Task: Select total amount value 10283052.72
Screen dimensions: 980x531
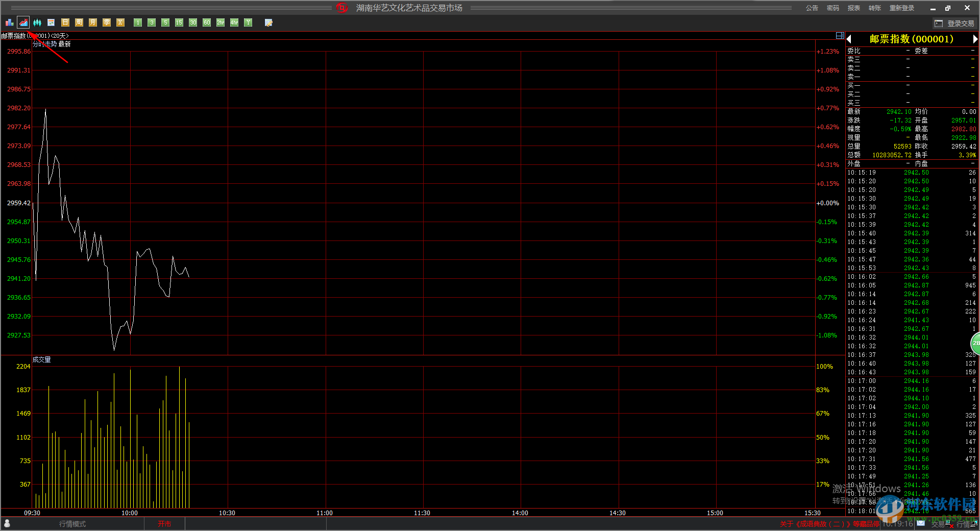Action: click(x=892, y=155)
